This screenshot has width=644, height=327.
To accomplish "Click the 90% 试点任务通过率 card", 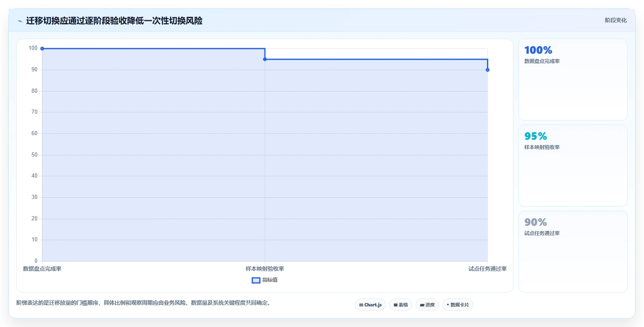I will point(573,251).
